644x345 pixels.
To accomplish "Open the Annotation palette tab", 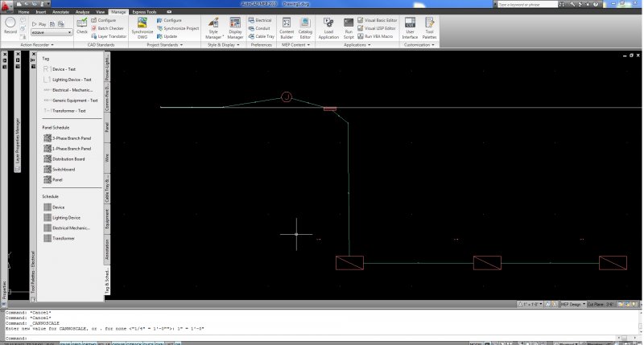I will [x=107, y=249].
